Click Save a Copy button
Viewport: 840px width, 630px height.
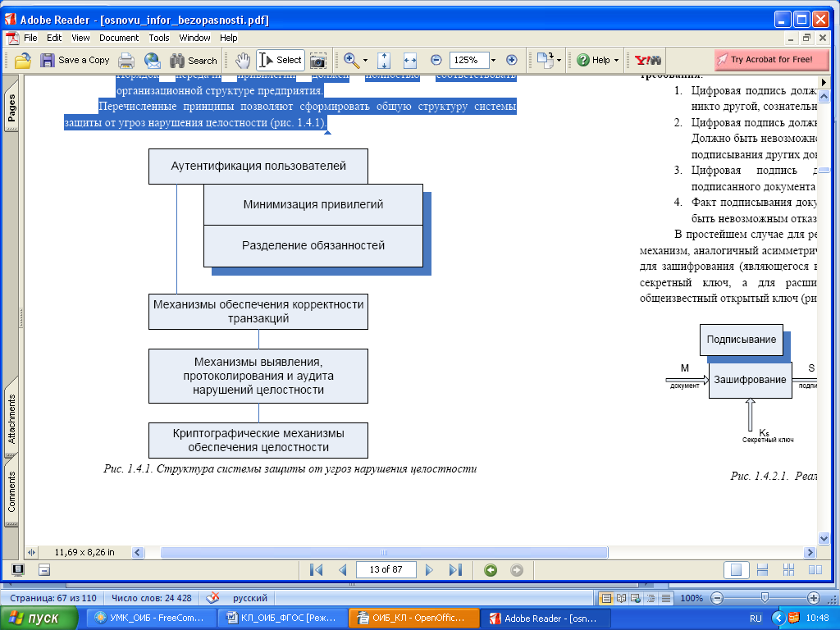pyautogui.click(x=75, y=61)
